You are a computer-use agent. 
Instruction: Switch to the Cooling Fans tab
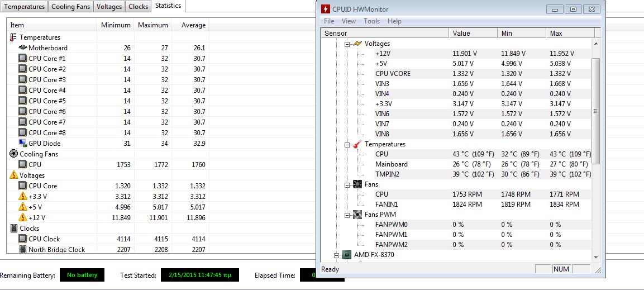point(70,7)
